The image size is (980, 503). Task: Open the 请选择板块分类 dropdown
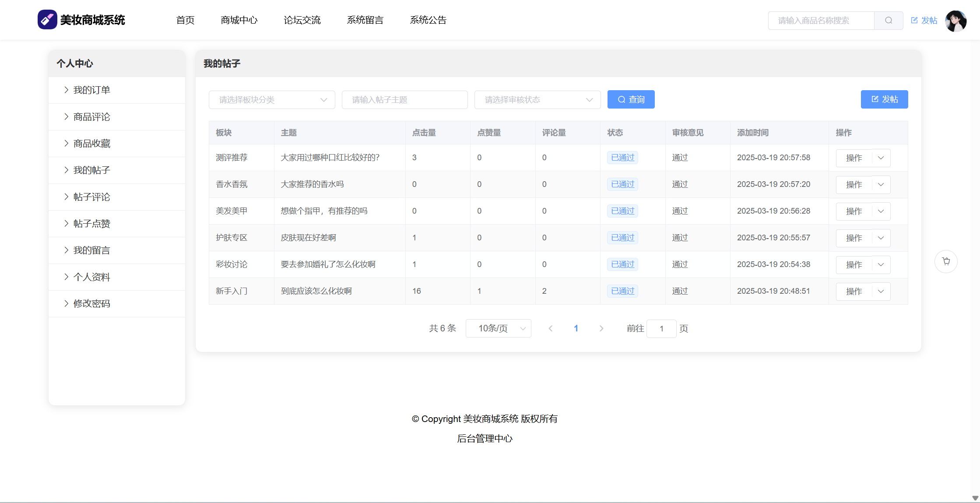click(x=272, y=100)
